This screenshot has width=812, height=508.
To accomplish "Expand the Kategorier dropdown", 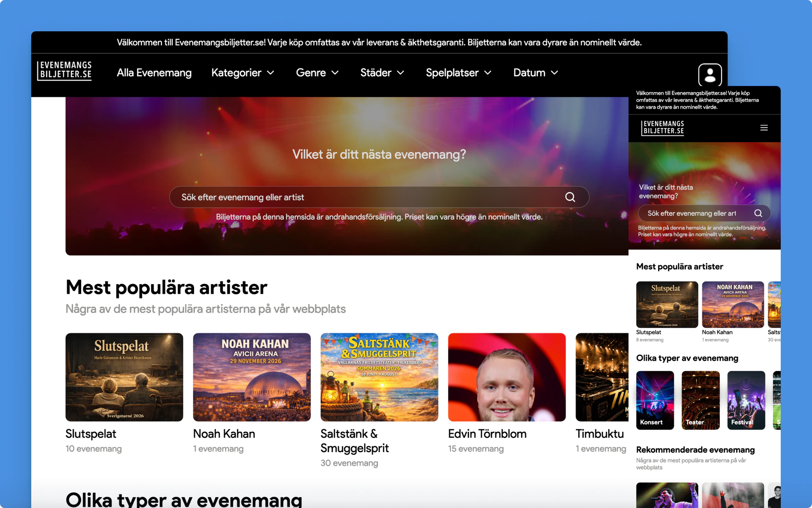I will tap(243, 73).
